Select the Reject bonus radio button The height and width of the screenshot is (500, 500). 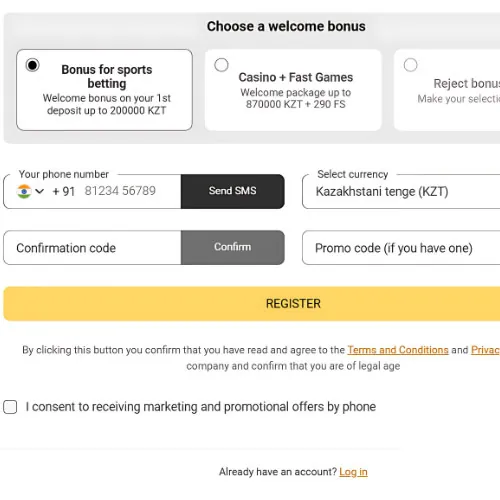click(x=410, y=65)
